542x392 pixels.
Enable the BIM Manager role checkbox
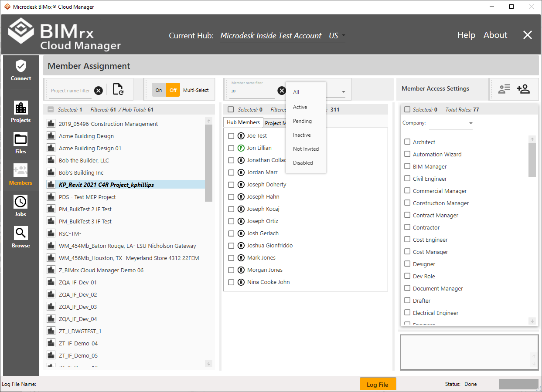click(407, 166)
